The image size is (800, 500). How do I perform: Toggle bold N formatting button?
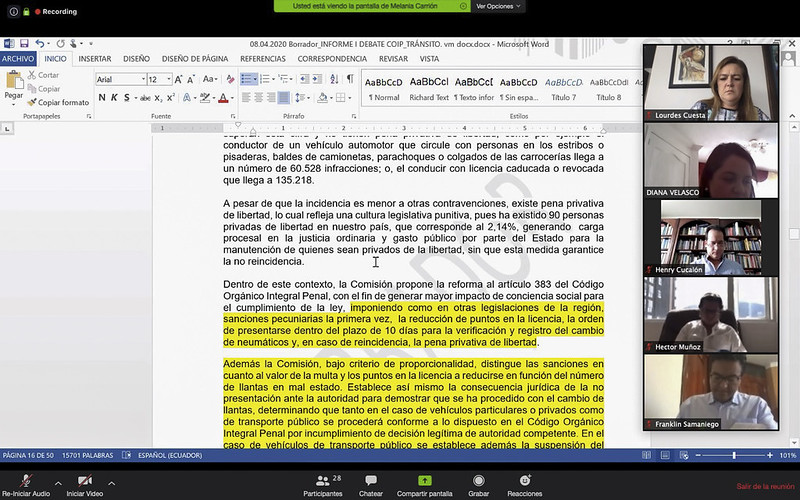[102, 97]
